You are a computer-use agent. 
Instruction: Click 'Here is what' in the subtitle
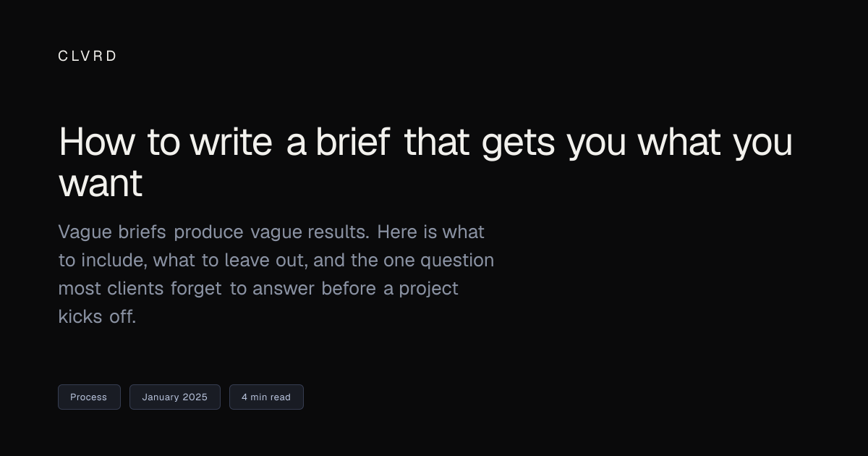[x=431, y=232]
